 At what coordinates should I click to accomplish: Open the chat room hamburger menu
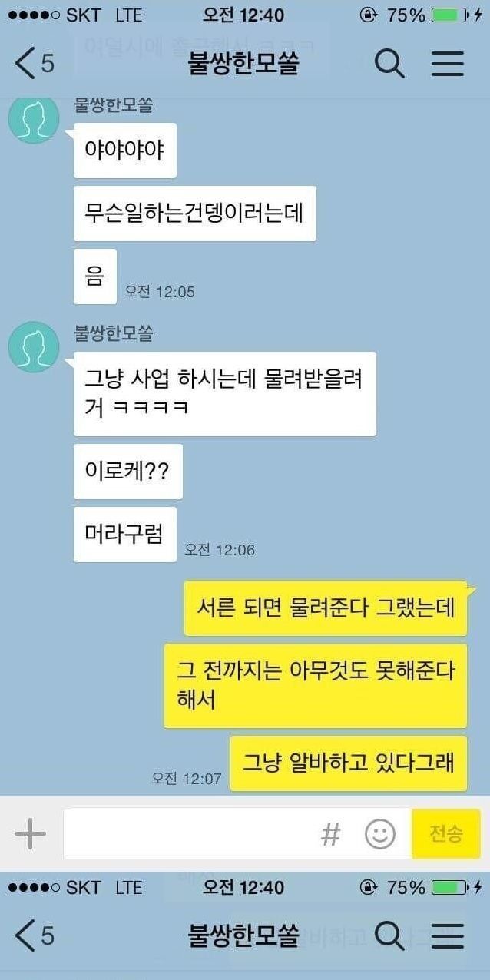tap(448, 64)
